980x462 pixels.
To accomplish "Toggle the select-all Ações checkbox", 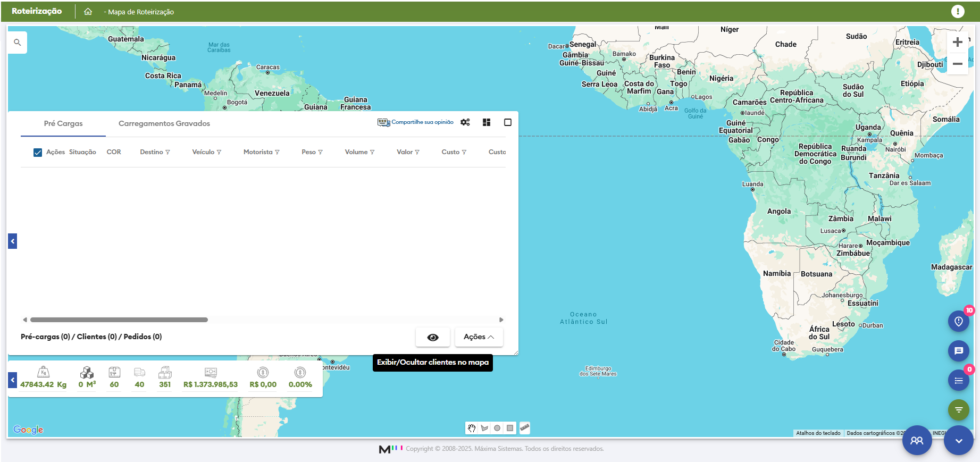I will pyautogui.click(x=38, y=153).
